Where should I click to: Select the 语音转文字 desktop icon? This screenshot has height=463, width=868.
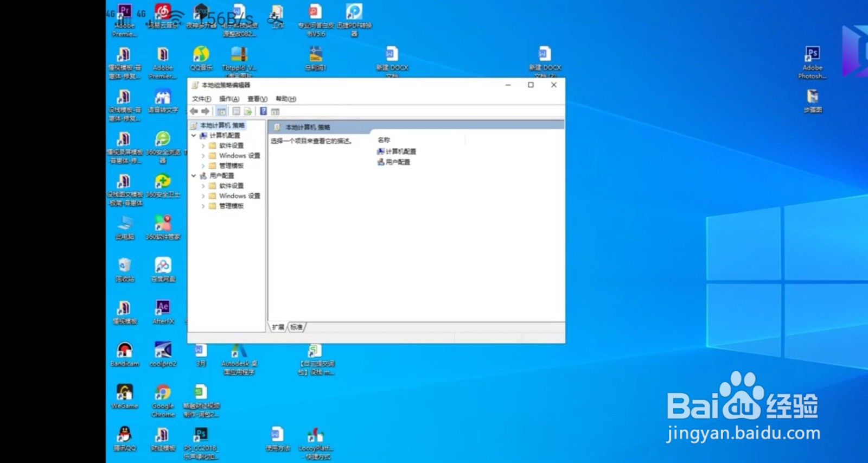[163, 101]
